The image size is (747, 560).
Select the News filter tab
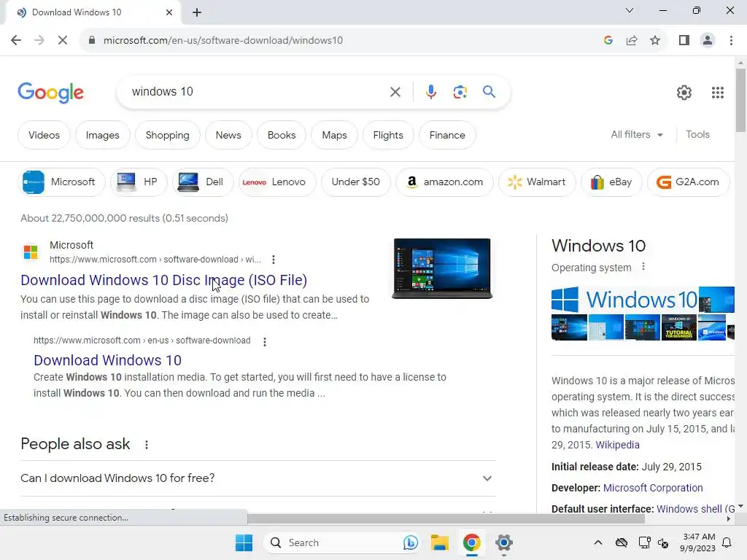[228, 135]
